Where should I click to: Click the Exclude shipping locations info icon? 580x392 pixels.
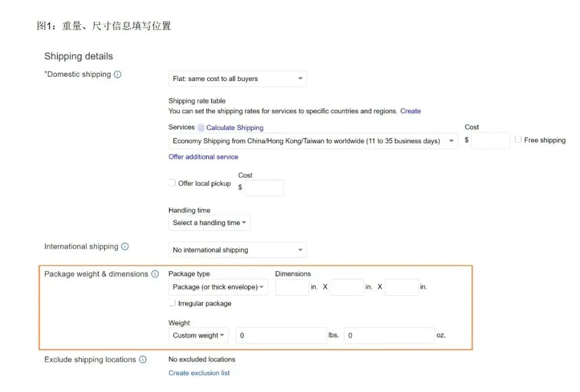(143, 359)
